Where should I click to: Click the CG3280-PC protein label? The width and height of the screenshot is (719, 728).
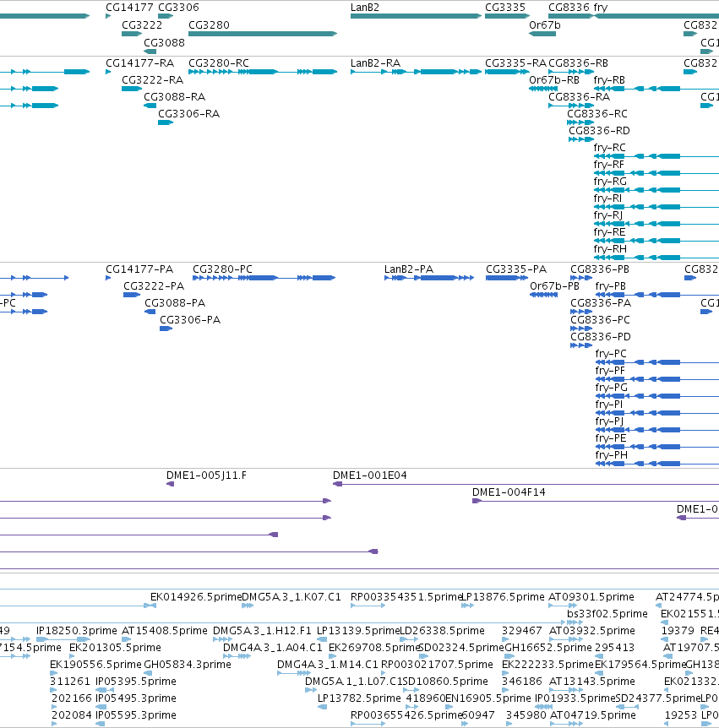coord(222,269)
